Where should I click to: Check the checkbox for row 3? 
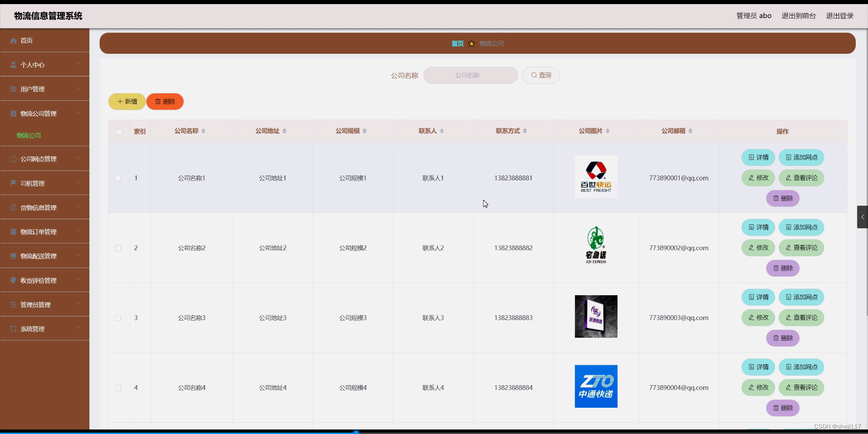click(118, 318)
